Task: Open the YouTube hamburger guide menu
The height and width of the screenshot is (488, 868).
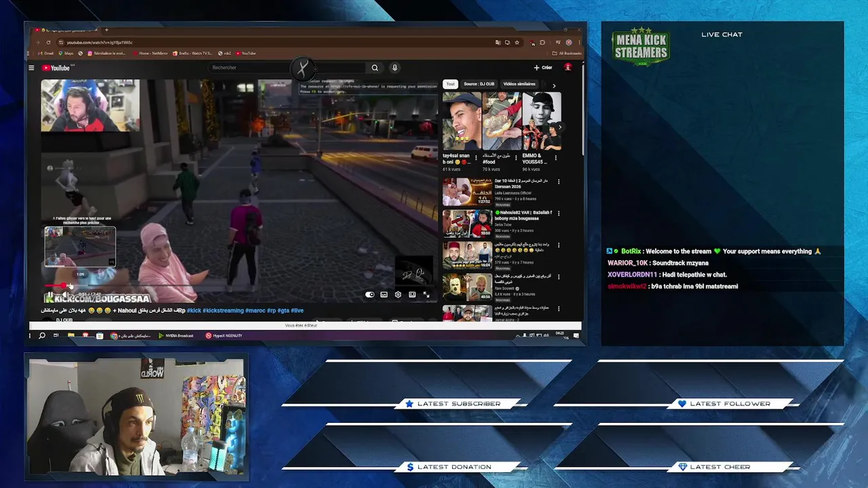Action: pyautogui.click(x=31, y=68)
